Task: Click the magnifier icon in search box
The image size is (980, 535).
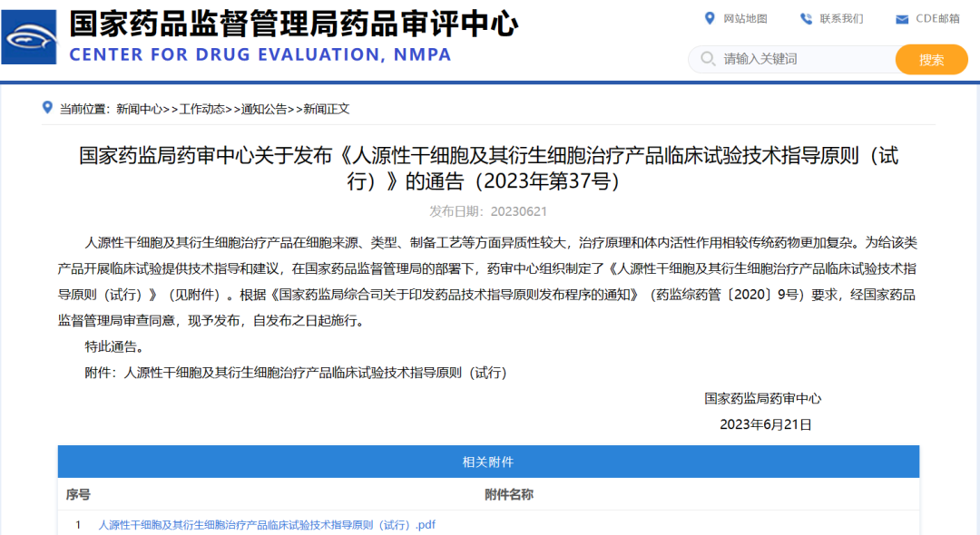Action: [x=708, y=59]
